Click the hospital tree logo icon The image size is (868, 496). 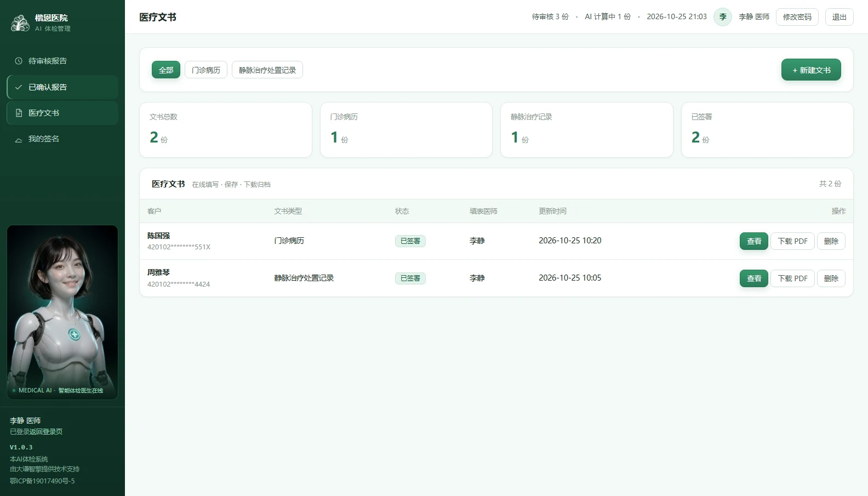(20, 23)
